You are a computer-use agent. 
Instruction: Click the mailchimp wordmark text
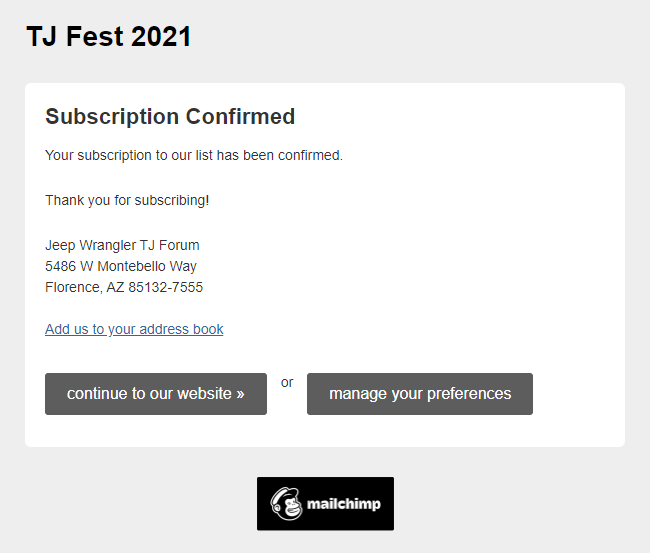click(345, 504)
